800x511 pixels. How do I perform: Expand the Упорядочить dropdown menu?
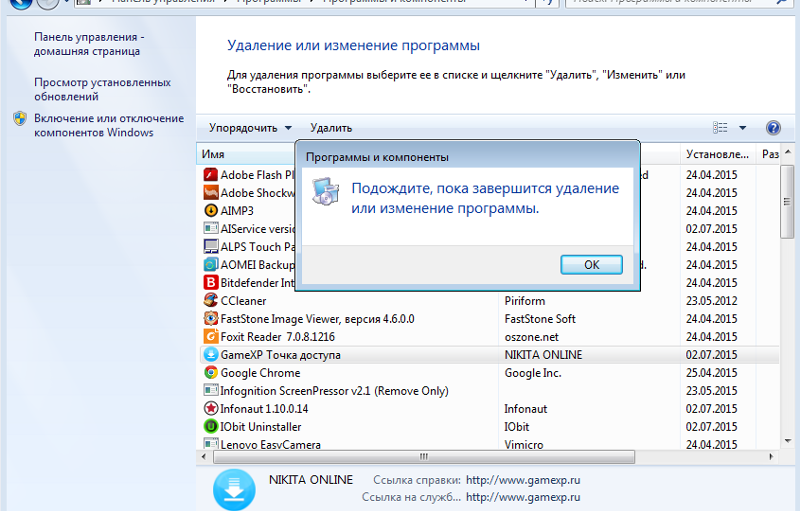(250, 128)
